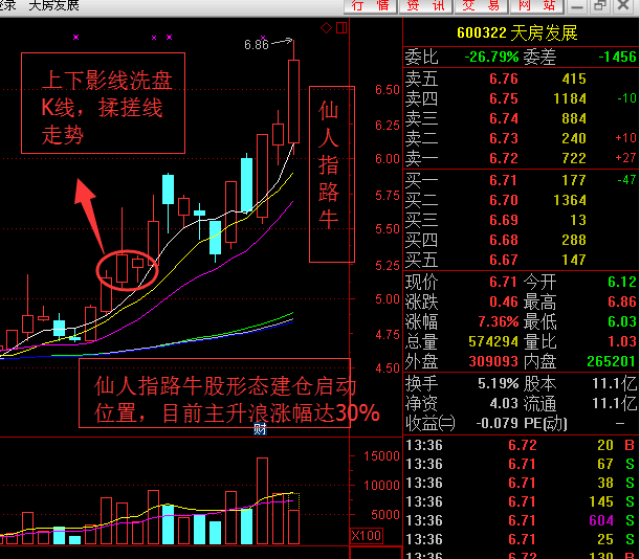The image size is (640, 559).
Task: Click the 6.50 price axis label
Action: pyautogui.click(x=387, y=90)
